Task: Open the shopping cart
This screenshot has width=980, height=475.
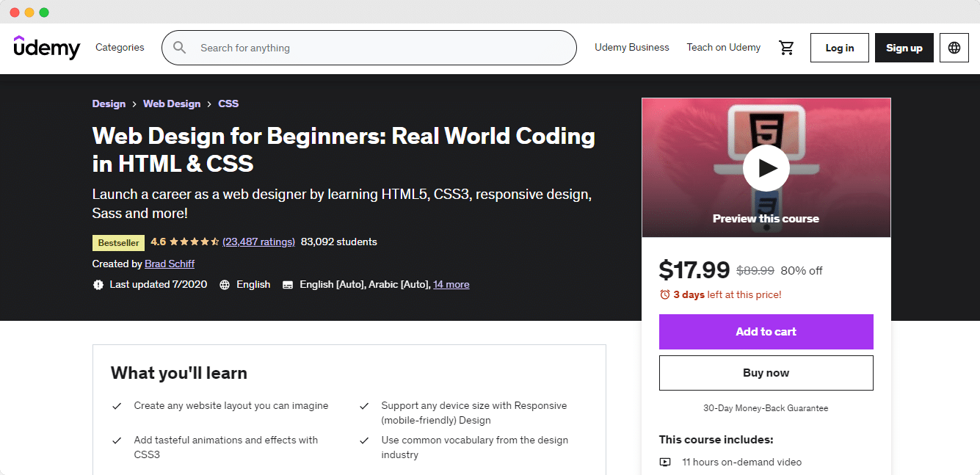Action: click(786, 48)
